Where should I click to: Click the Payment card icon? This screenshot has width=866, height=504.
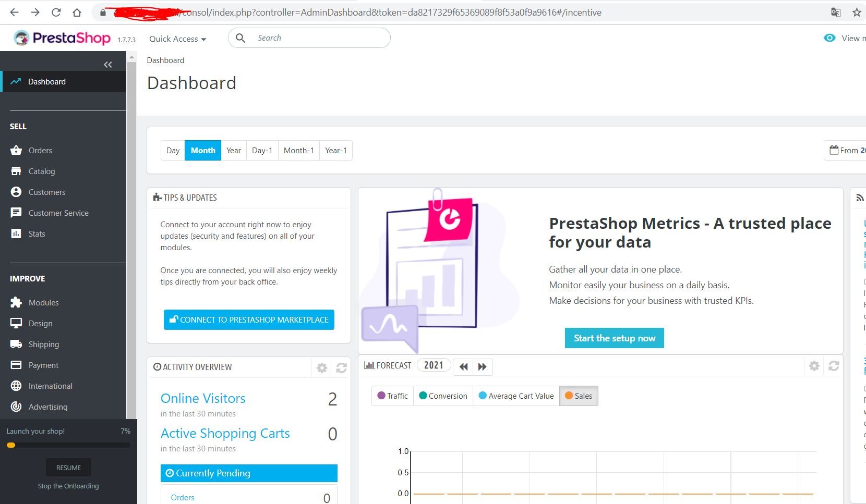(x=16, y=365)
